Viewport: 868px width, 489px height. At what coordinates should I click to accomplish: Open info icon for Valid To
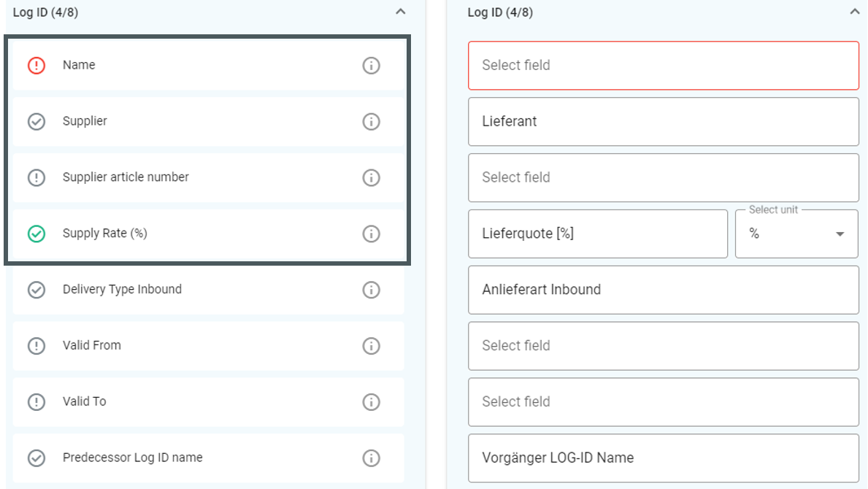tap(371, 401)
